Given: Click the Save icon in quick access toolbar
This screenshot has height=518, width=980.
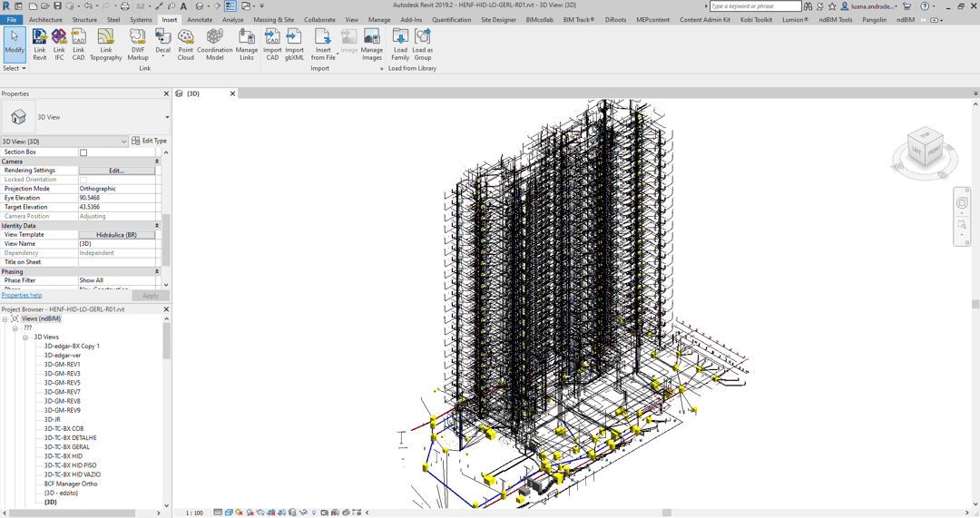Looking at the screenshot, I should (x=57, y=5).
